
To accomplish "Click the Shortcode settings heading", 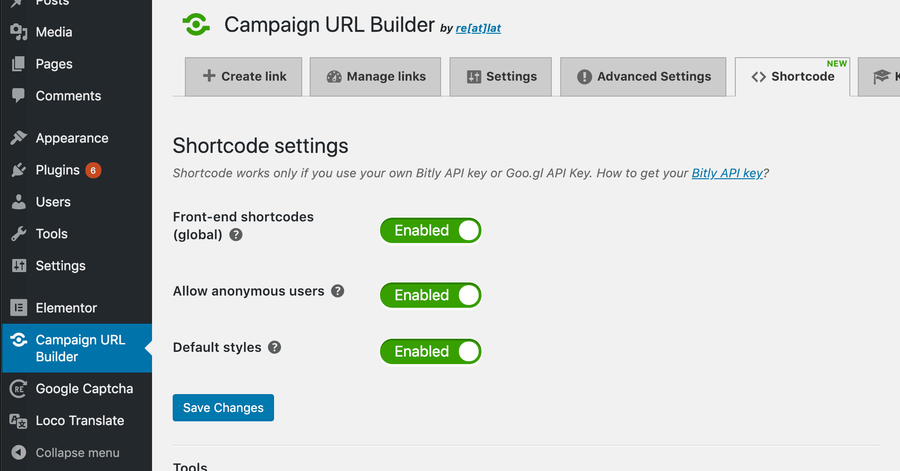I will (x=261, y=146).
